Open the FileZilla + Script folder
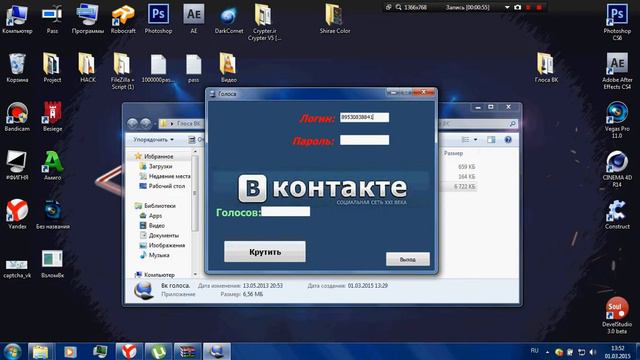The image size is (640, 360). [122, 71]
